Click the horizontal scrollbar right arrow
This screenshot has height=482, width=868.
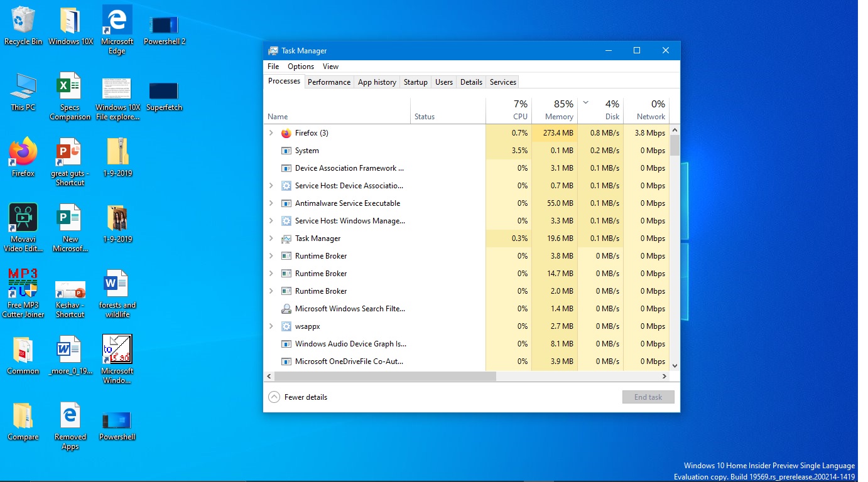tap(665, 377)
